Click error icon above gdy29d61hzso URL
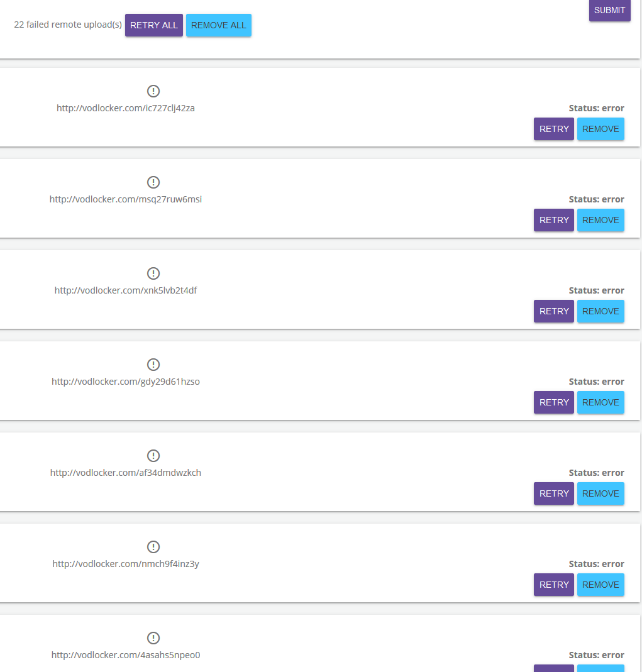 pyautogui.click(x=153, y=364)
